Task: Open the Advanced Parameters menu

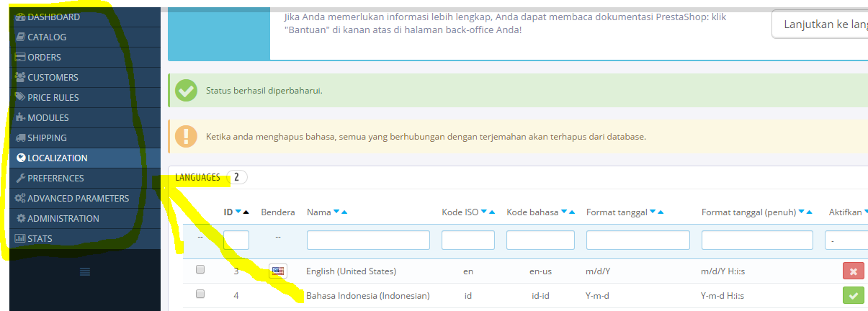Action: coord(78,198)
